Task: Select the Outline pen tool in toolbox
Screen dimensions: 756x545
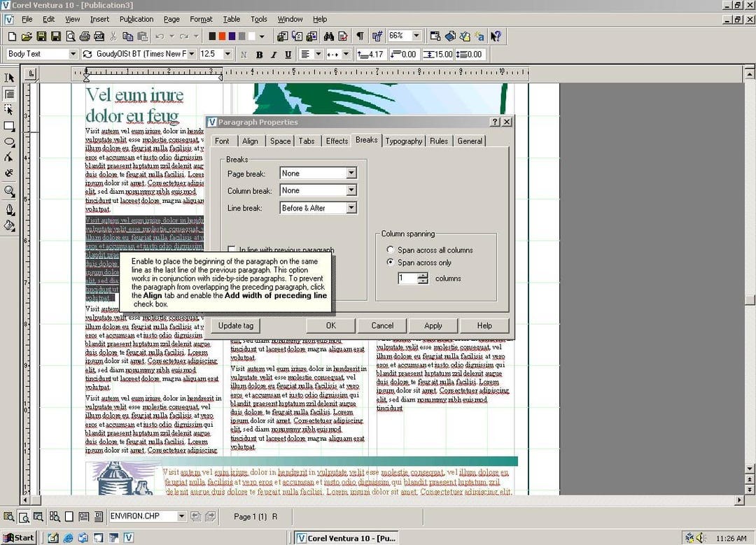Action: [x=9, y=210]
